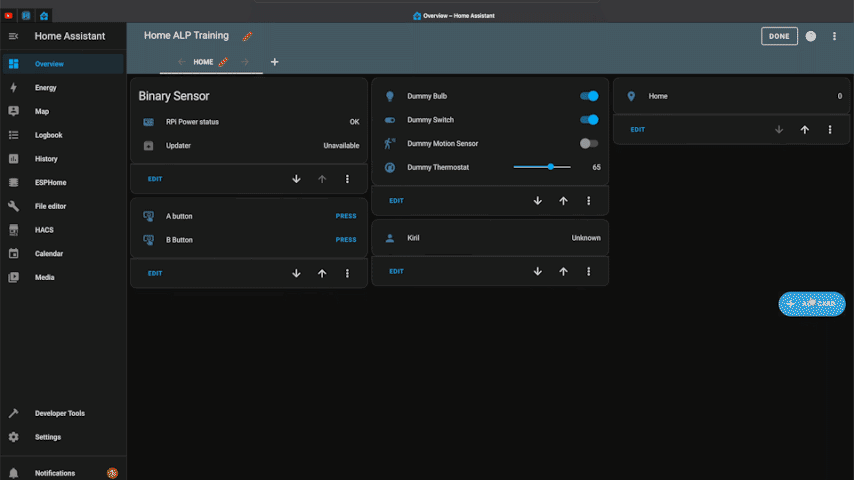854x480 pixels.
Task: Open help icon next to DONE
Action: (811, 36)
